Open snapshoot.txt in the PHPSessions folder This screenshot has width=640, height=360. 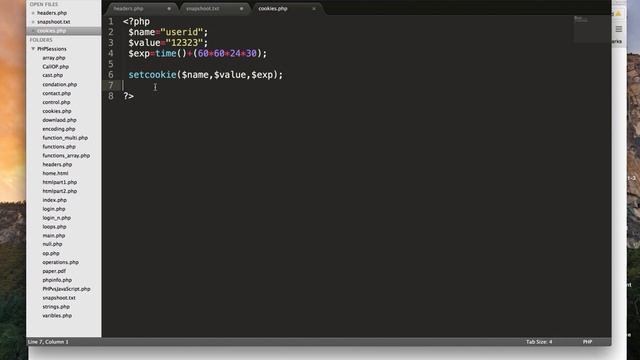click(x=59, y=298)
